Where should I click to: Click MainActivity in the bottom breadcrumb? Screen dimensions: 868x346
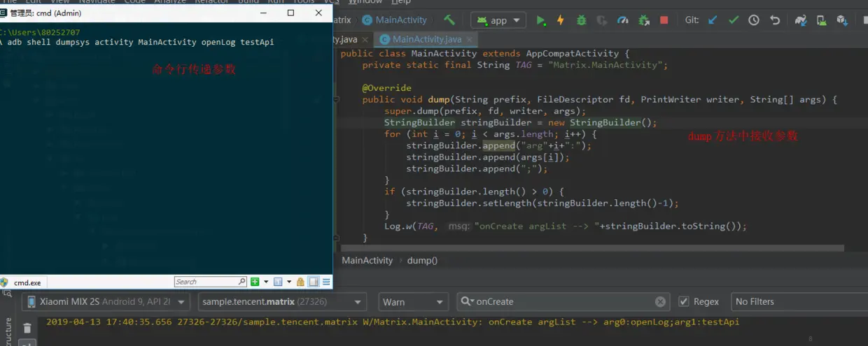367,260
